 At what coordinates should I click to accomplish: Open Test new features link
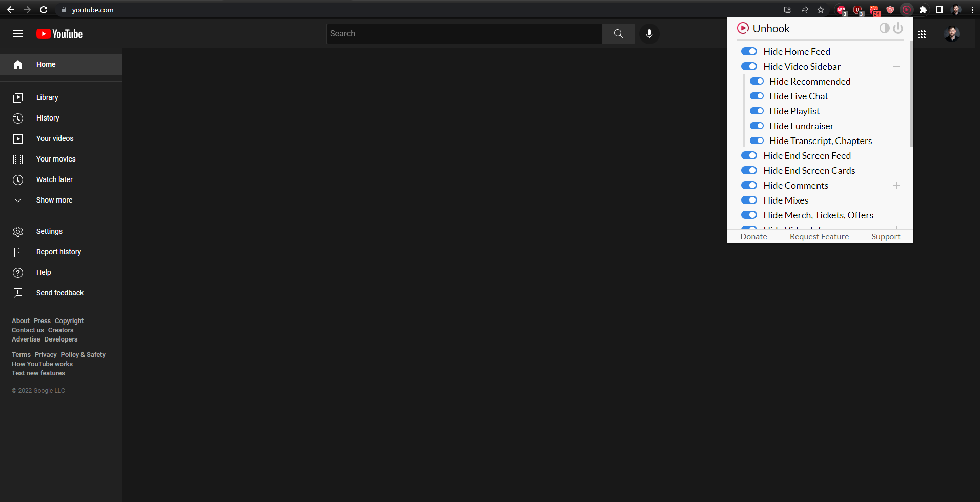tap(38, 373)
